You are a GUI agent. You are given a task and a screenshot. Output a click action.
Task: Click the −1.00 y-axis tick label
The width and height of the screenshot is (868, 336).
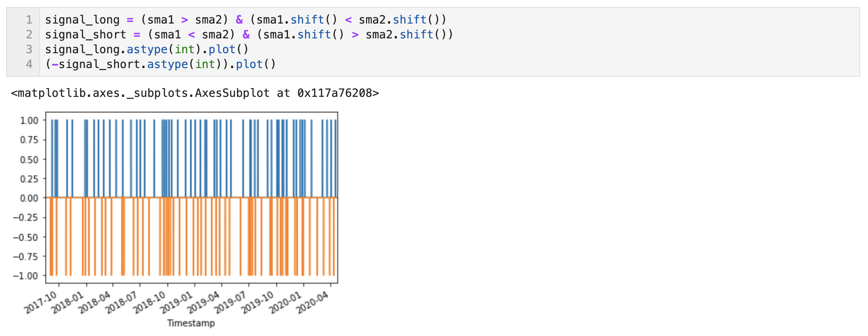[x=26, y=276]
